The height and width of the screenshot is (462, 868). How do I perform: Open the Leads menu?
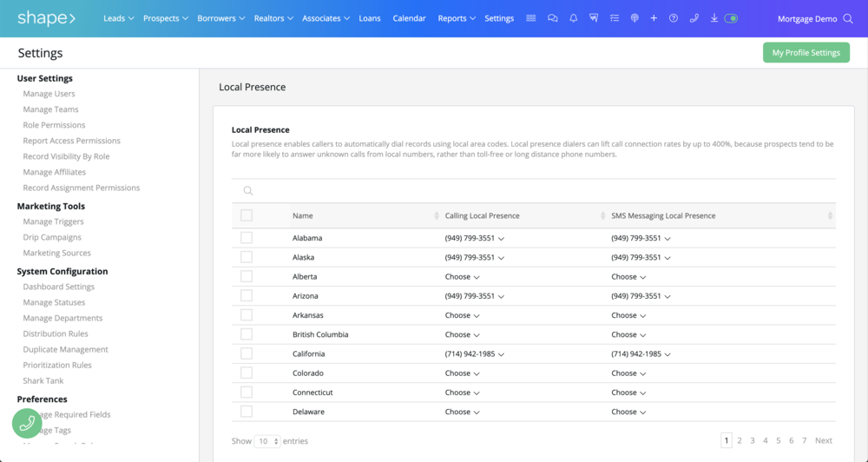coord(118,18)
